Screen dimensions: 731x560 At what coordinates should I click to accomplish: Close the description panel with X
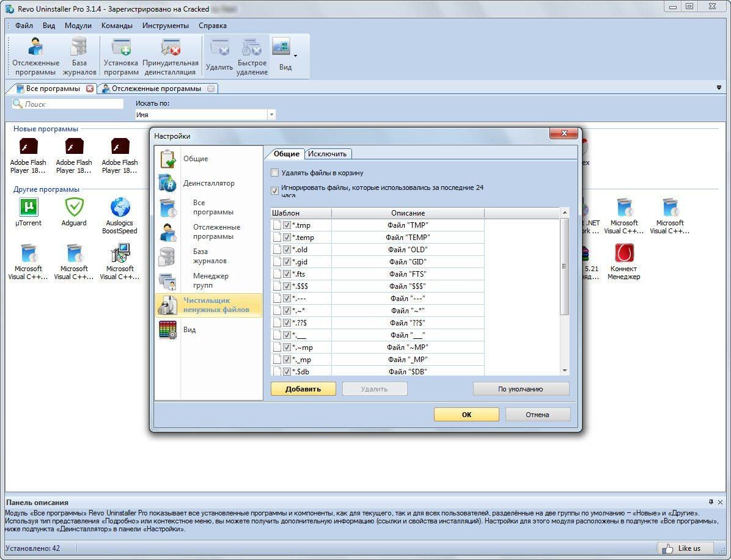[x=720, y=502]
